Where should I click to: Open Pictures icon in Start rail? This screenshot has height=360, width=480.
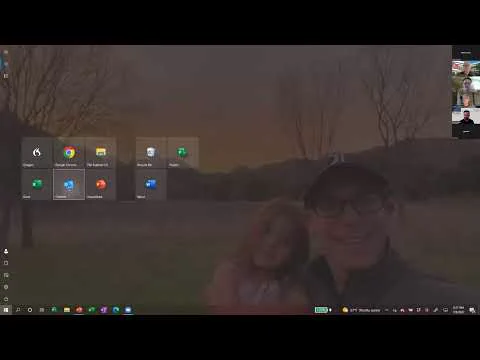click(x=6, y=275)
